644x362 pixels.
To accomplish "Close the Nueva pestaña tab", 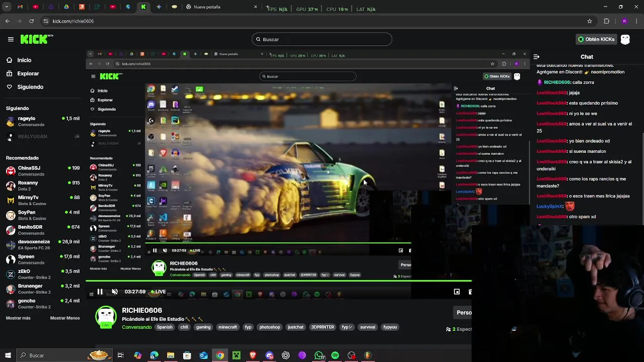I will pos(256,7).
